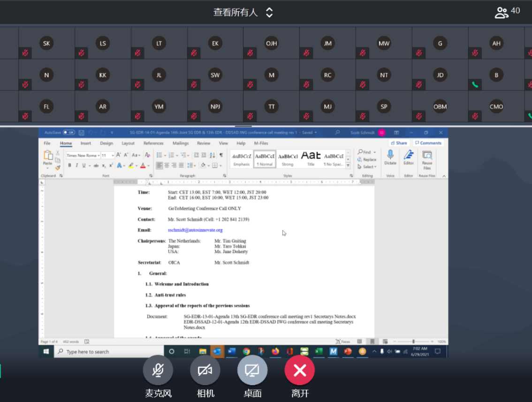Click the show paragraph marks (¶) icon
Image resolution: width=532 pixels, height=402 pixels.
221,155
